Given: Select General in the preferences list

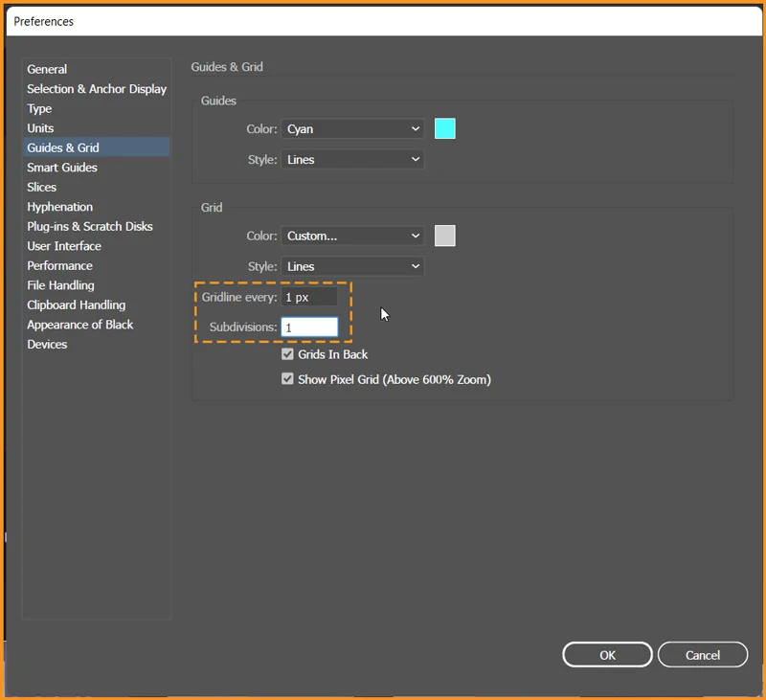Looking at the screenshot, I should (x=47, y=69).
